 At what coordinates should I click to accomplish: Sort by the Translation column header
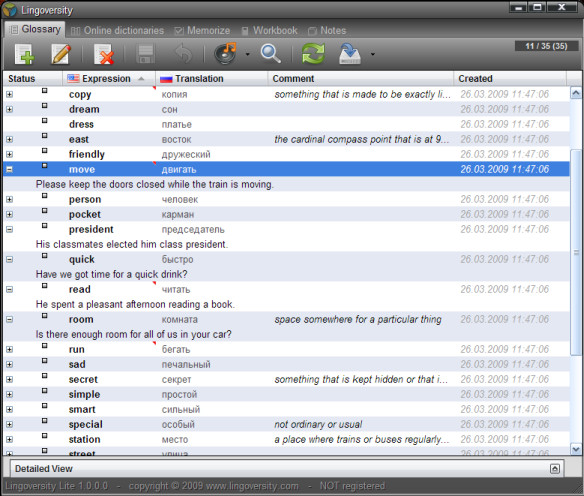click(x=212, y=79)
